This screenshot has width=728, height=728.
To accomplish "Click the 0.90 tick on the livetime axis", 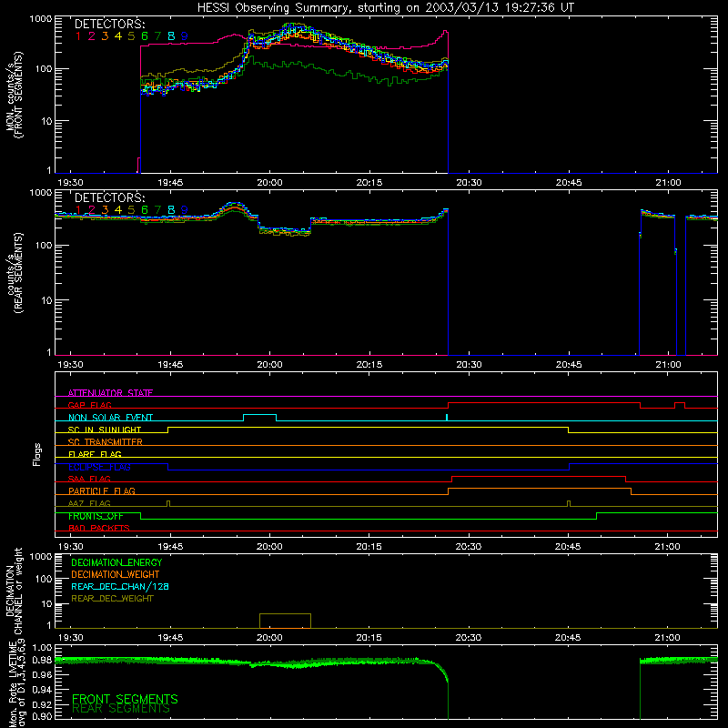I will [x=42, y=717].
